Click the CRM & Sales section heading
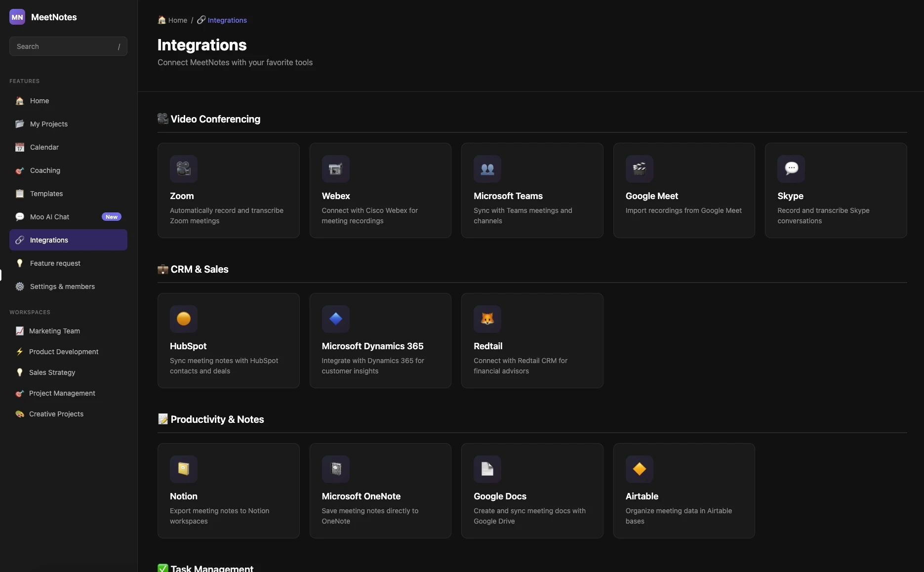Viewport: 924px width, 572px height. [193, 269]
